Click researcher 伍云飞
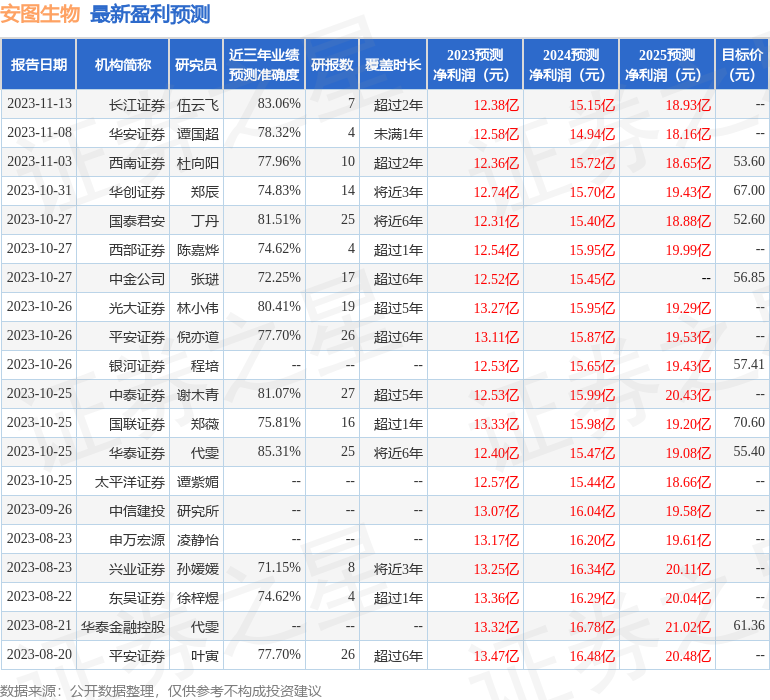Image resolution: width=770 pixels, height=700 pixels. 197,105
